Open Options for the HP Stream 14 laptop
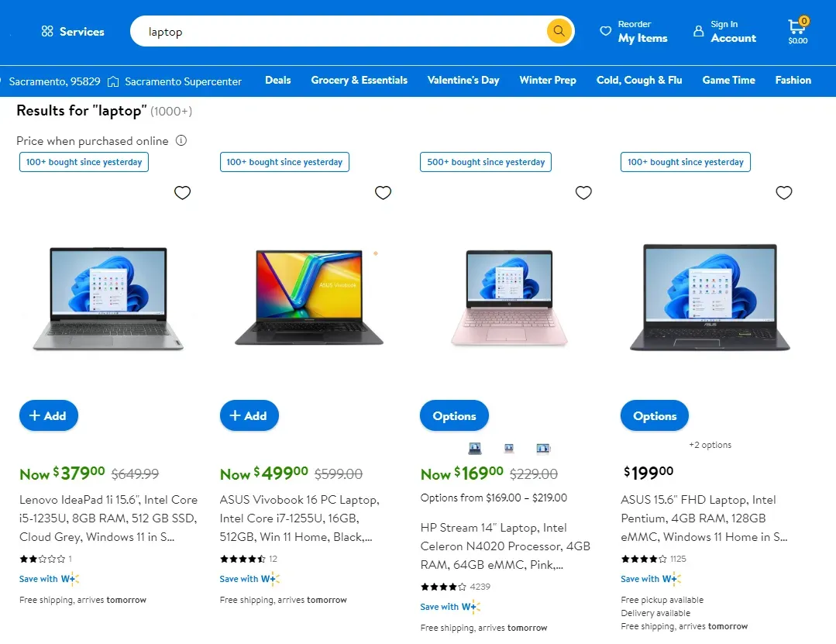Image resolution: width=836 pixels, height=644 pixels. (454, 415)
